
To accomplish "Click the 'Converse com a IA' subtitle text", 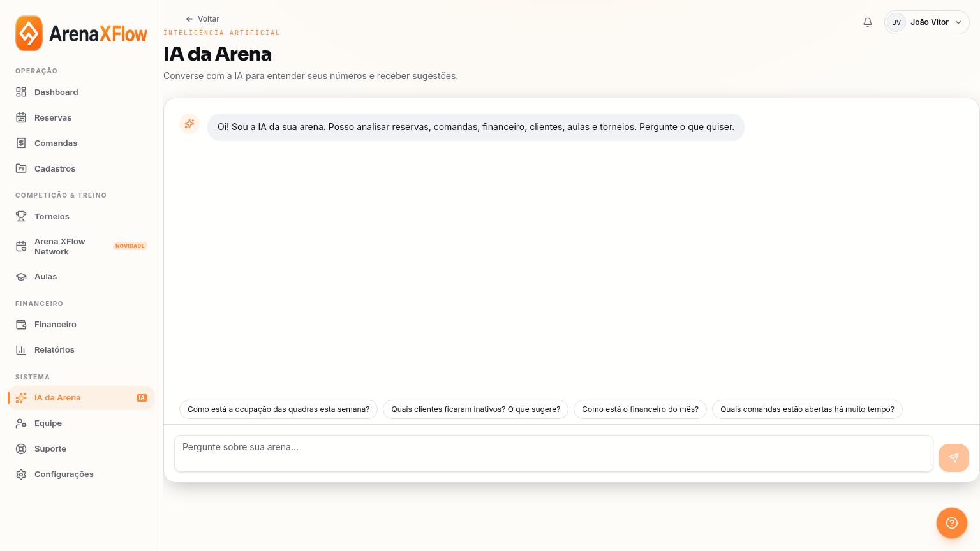I will [311, 76].
